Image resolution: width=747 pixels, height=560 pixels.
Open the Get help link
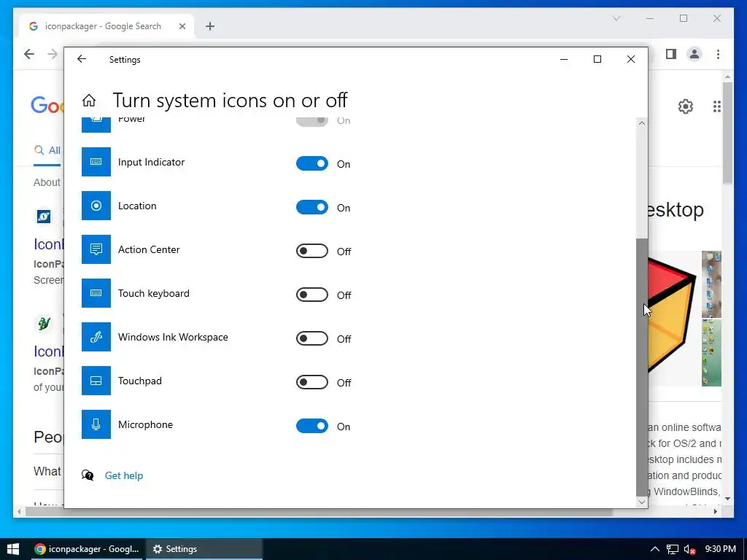tap(124, 475)
